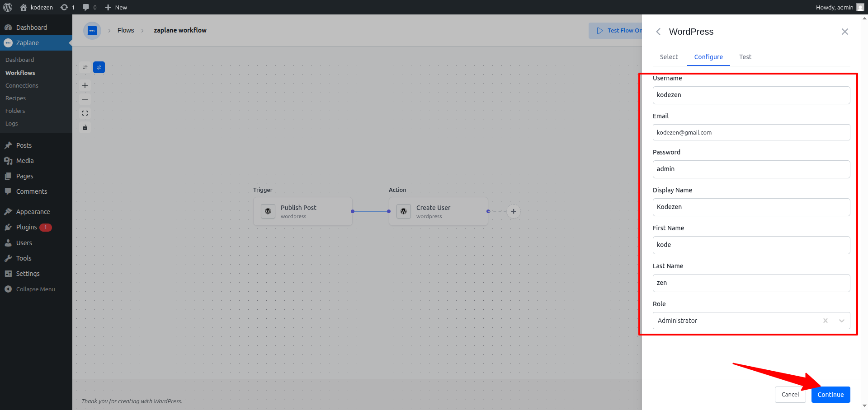Open Zaplane's Dashboard submenu
Viewport: 868px width, 410px height.
pyautogui.click(x=19, y=60)
